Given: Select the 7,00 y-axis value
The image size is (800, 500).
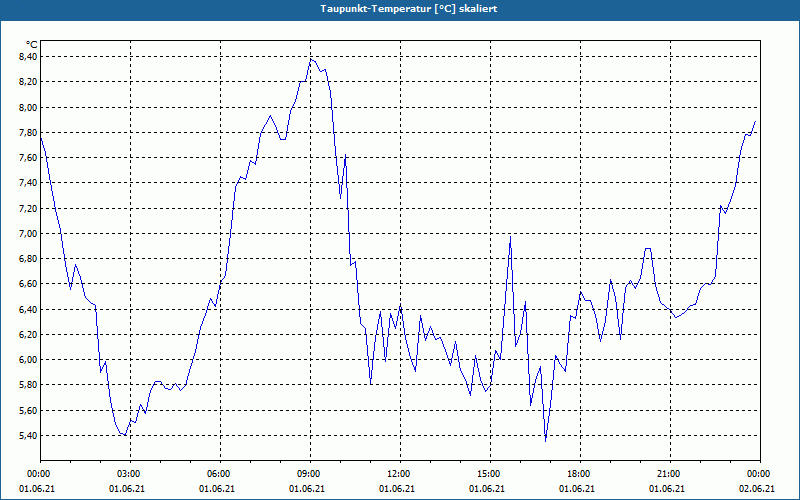Looking at the screenshot, I should coord(27,234).
